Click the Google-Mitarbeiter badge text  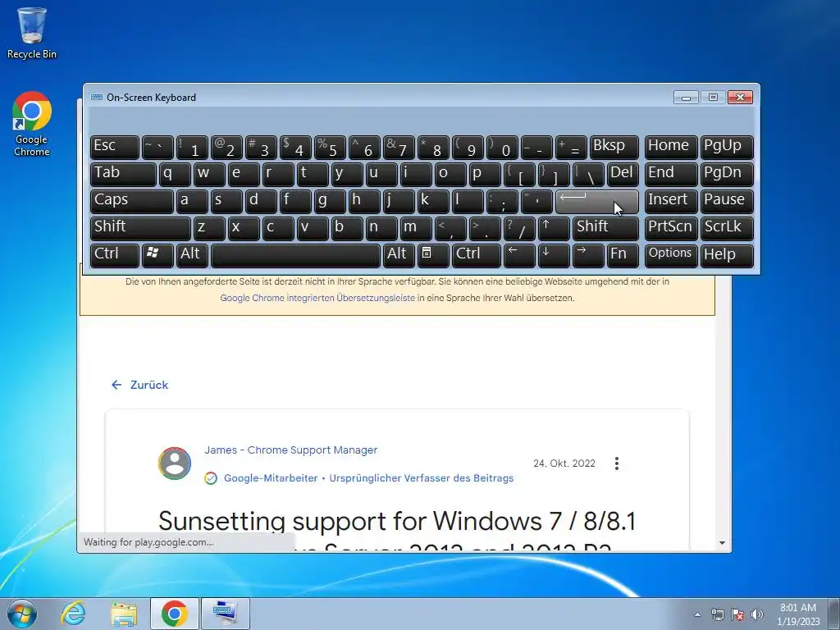271,478
